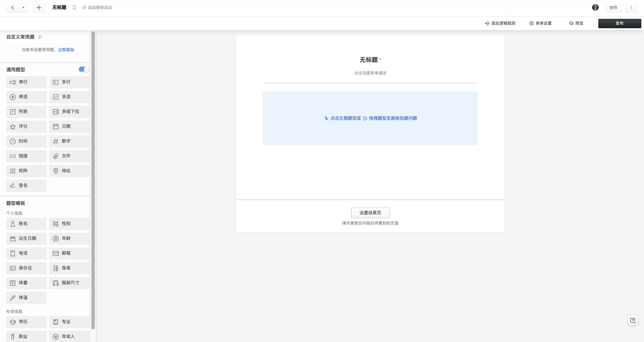Open the dropdown arrow beside back button

(23, 7)
